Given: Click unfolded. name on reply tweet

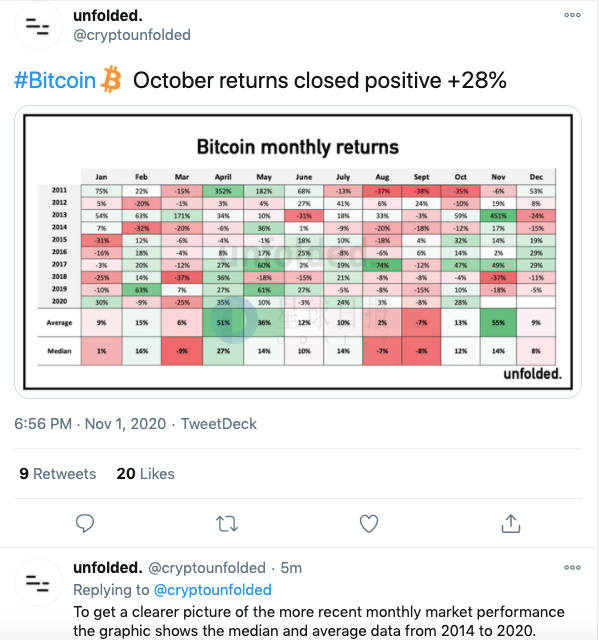Looking at the screenshot, I should coord(108,568).
